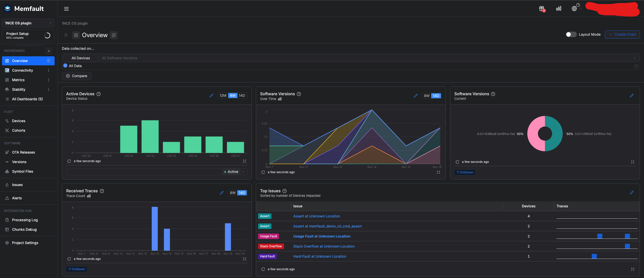Open Stack Overflow at Unknown Location issue

click(x=324, y=246)
